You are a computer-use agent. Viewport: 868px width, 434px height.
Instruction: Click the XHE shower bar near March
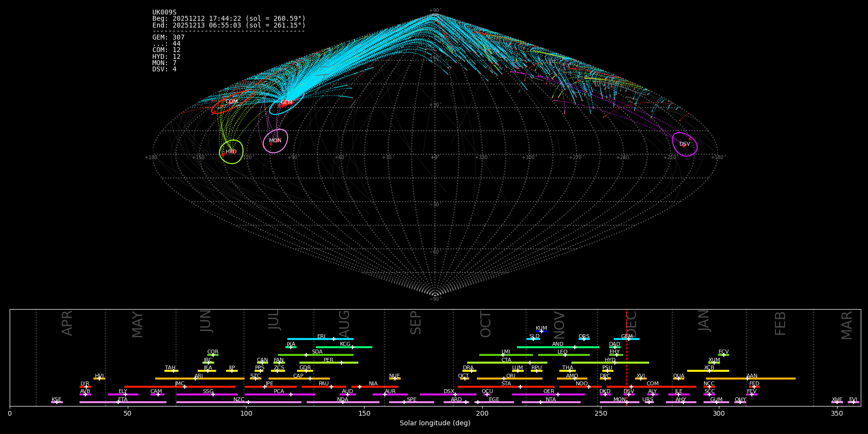coord(837,402)
